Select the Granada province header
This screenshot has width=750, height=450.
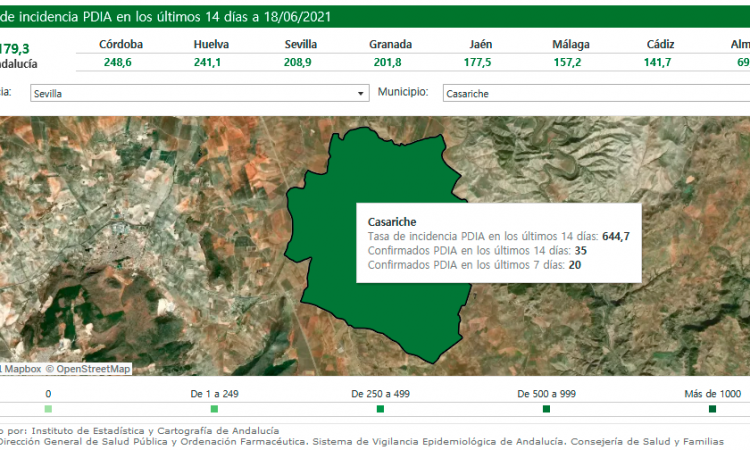pos(390,45)
